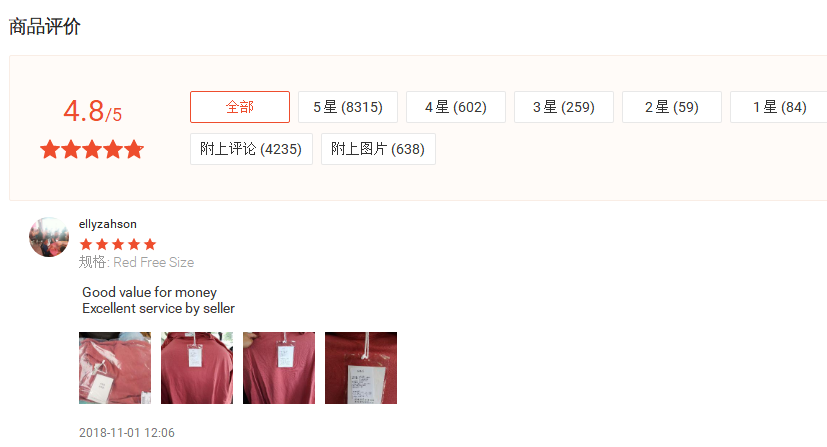The height and width of the screenshot is (447, 827).
Task: Click the review date 2018-11-01 12:06
Action: click(127, 433)
